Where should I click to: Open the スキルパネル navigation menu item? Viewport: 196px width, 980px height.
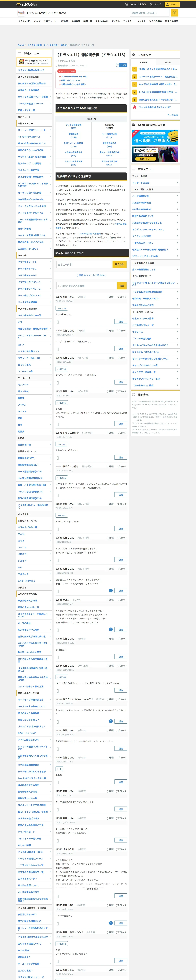pyautogui.click(x=102, y=21)
